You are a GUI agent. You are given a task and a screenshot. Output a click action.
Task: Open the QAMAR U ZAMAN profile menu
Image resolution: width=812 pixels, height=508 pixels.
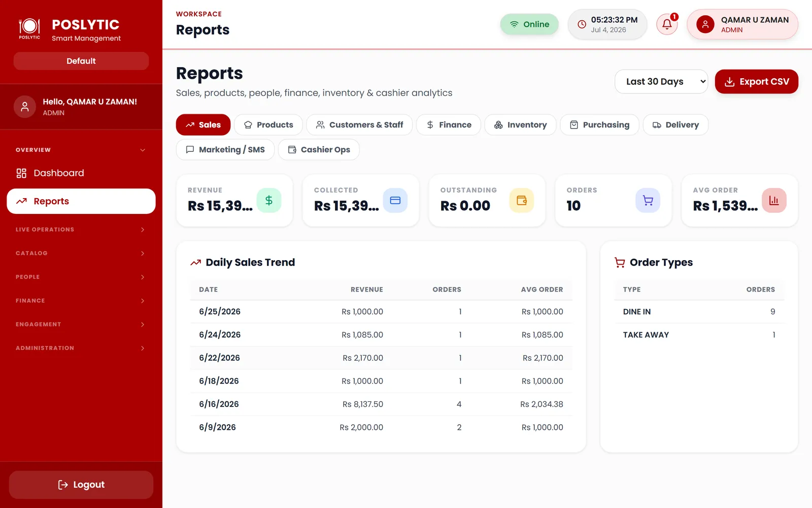pyautogui.click(x=742, y=24)
